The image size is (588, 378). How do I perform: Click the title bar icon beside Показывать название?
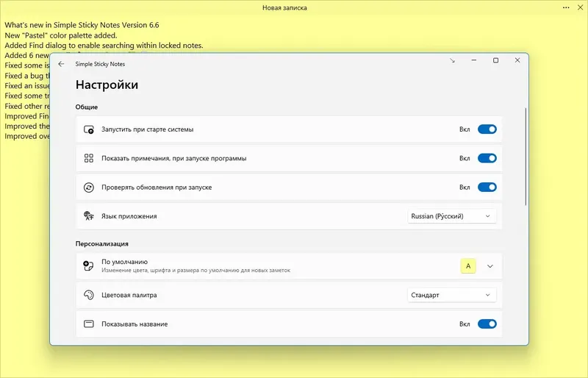(x=89, y=324)
